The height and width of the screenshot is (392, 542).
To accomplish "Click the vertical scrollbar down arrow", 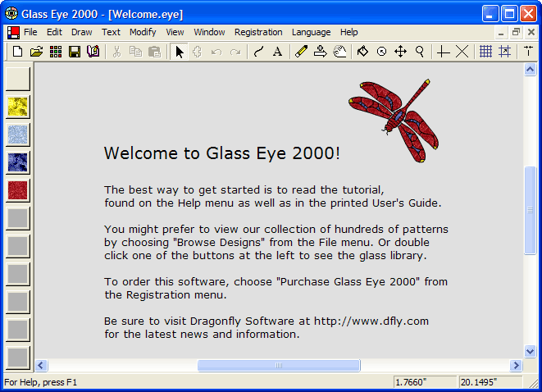I will point(530,352).
